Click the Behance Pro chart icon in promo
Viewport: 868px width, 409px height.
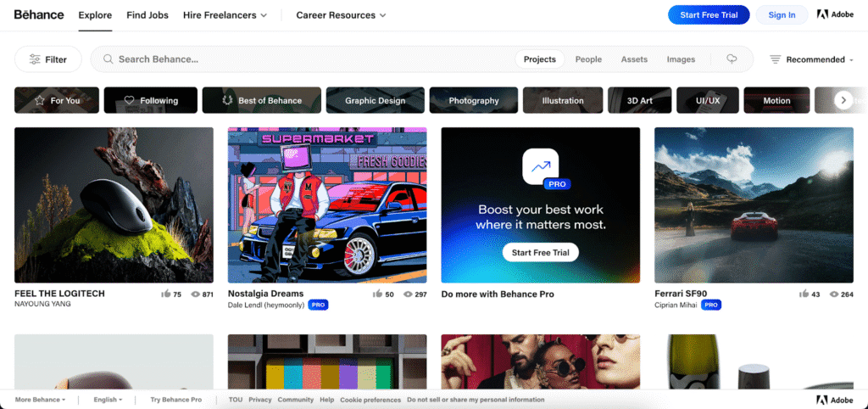tap(540, 165)
